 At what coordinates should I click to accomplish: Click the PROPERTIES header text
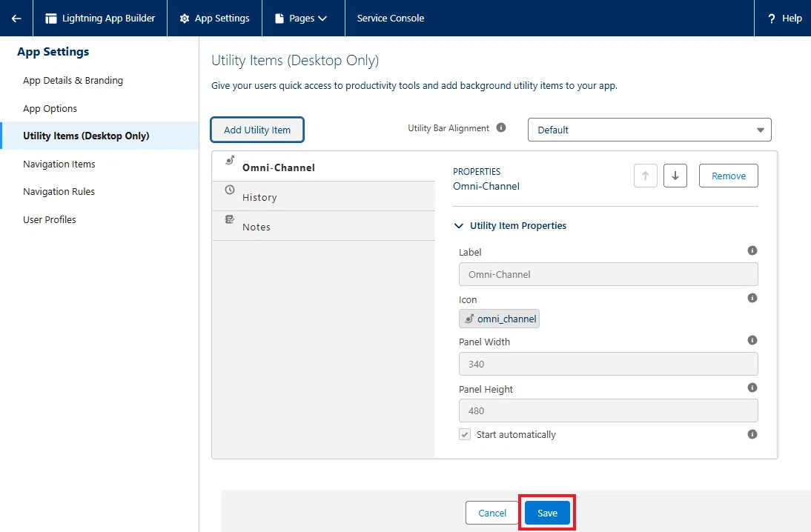click(x=477, y=171)
